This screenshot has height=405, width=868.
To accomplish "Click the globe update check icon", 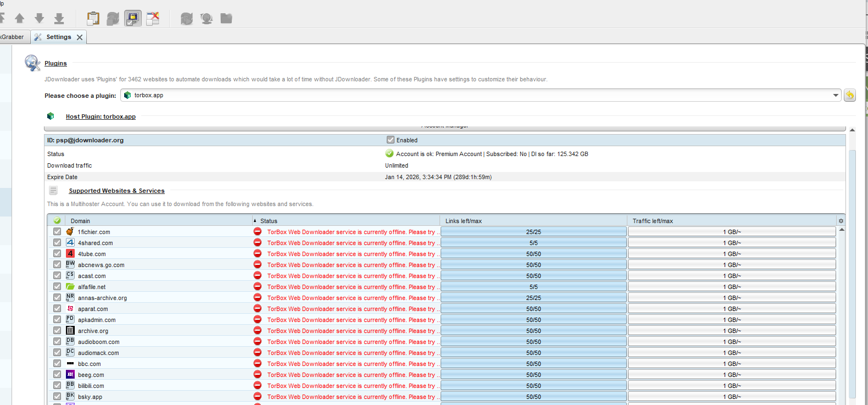I will tap(207, 19).
